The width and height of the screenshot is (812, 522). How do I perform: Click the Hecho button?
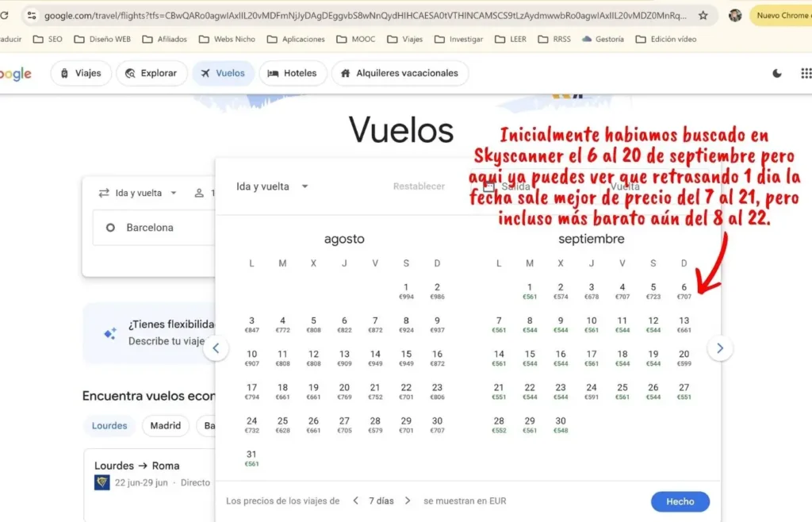click(x=680, y=502)
